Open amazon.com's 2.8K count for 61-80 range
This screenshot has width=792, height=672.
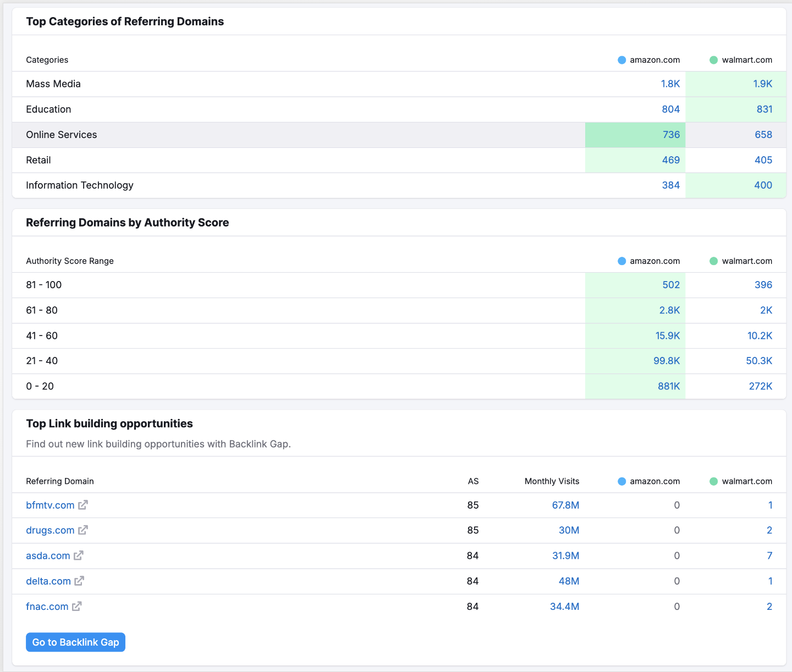point(670,310)
